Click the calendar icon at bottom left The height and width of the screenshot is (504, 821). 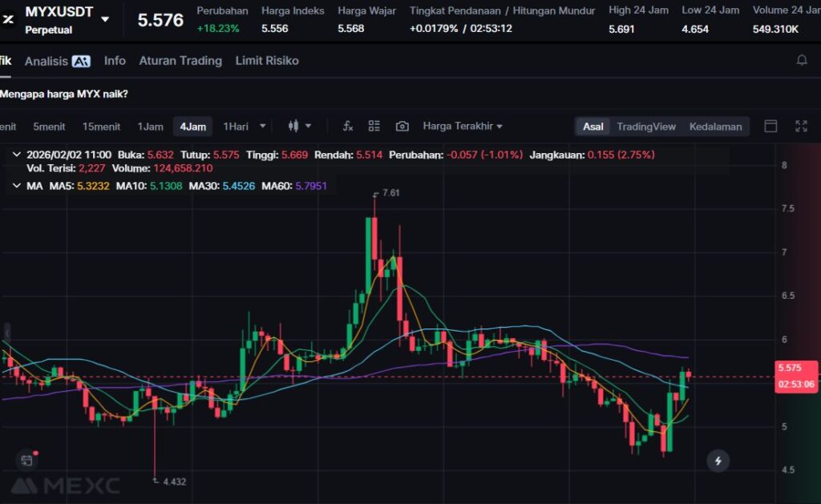(26, 460)
